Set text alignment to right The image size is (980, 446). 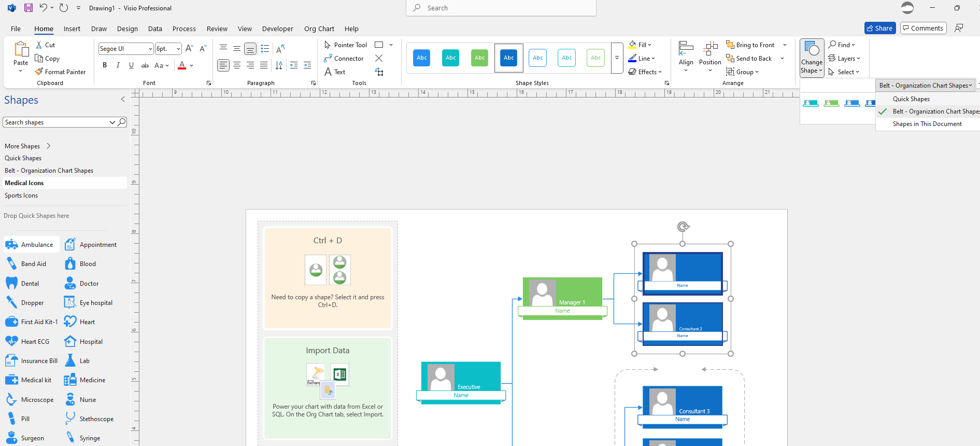click(250, 65)
